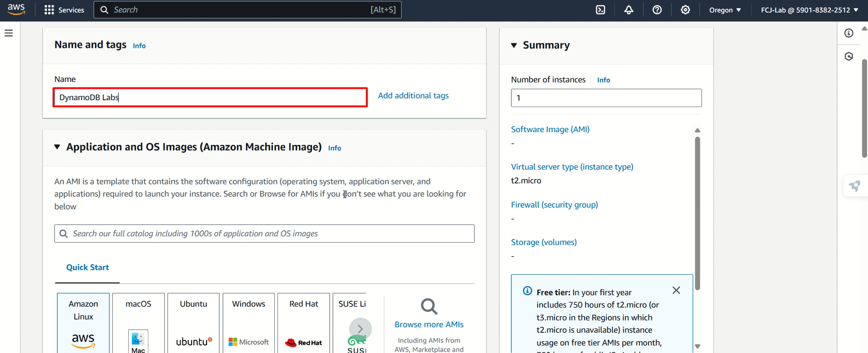Viewport: 868px width, 353px height.
Task: Click the Number of instances field
Action: (606, 98)
